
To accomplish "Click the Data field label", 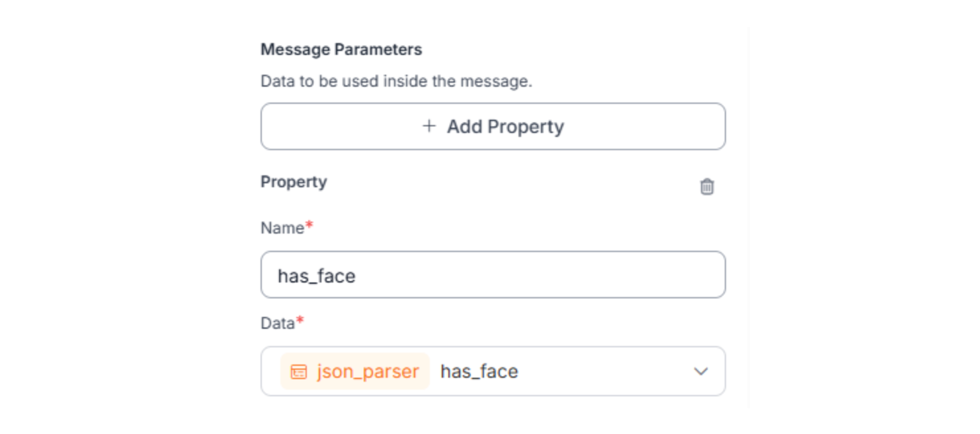I will (277, 324).
